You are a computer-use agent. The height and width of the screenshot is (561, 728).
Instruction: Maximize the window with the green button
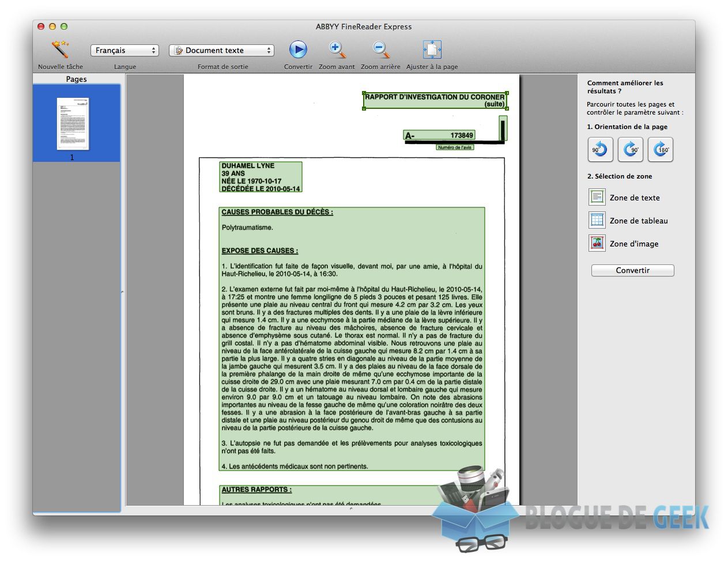click(64, 26)
